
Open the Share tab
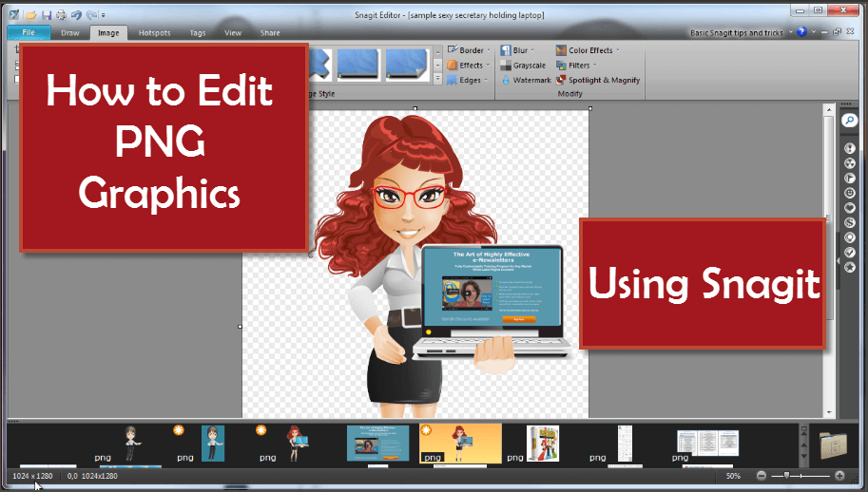tap(270, 33)
